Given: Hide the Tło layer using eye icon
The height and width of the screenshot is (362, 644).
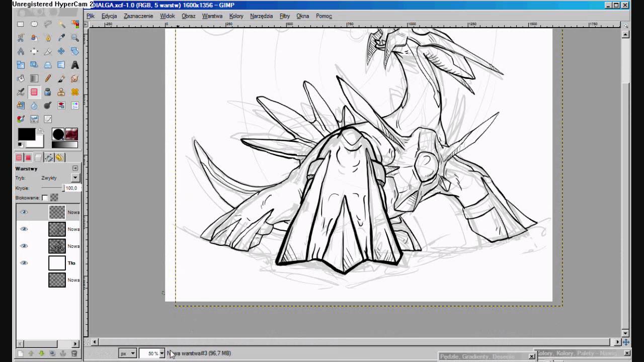Looking at the screenshot, I should (x=24, y=263).
